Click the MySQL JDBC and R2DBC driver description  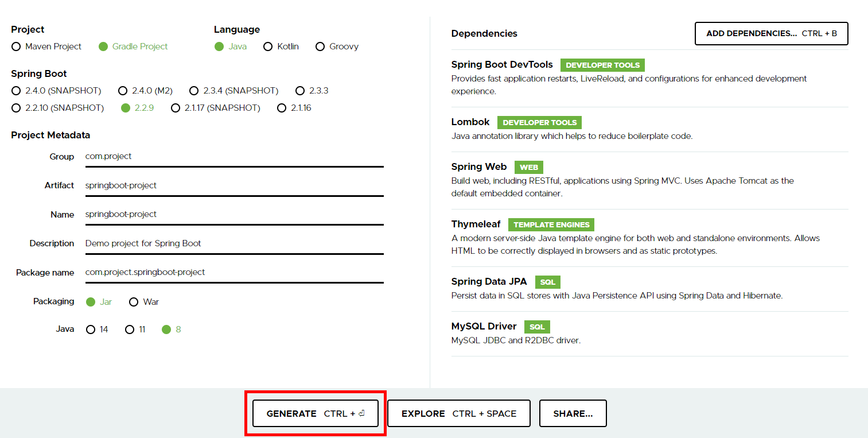tap(516, 340)
